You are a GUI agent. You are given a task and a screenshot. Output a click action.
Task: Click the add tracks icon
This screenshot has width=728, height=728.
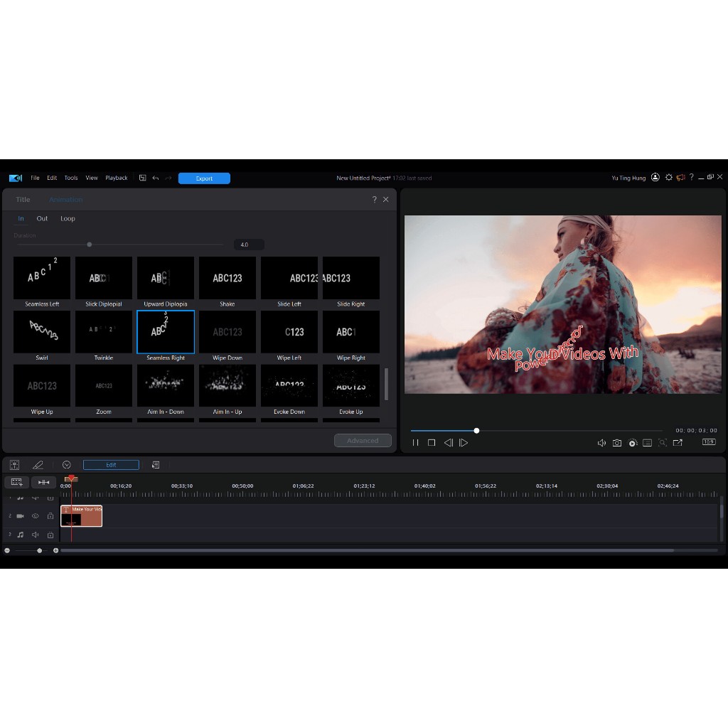[x=17, y=483]
